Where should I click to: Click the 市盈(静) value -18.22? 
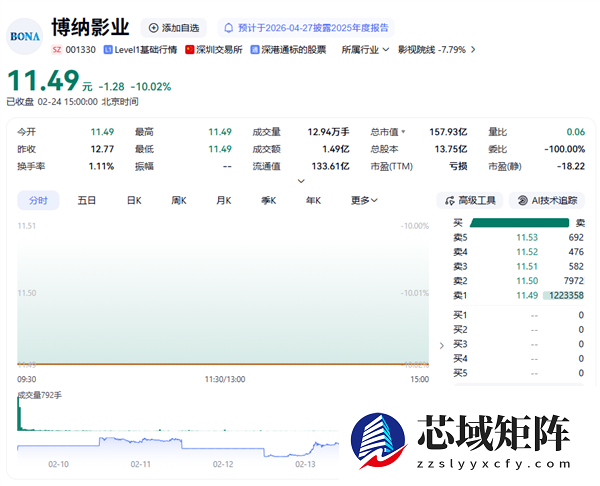click(571, 166)
